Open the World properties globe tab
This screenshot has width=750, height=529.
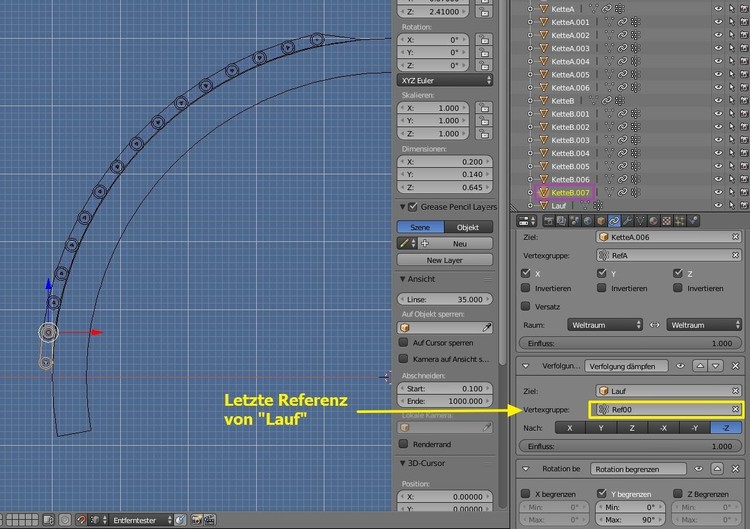click(x=588, y=221)
